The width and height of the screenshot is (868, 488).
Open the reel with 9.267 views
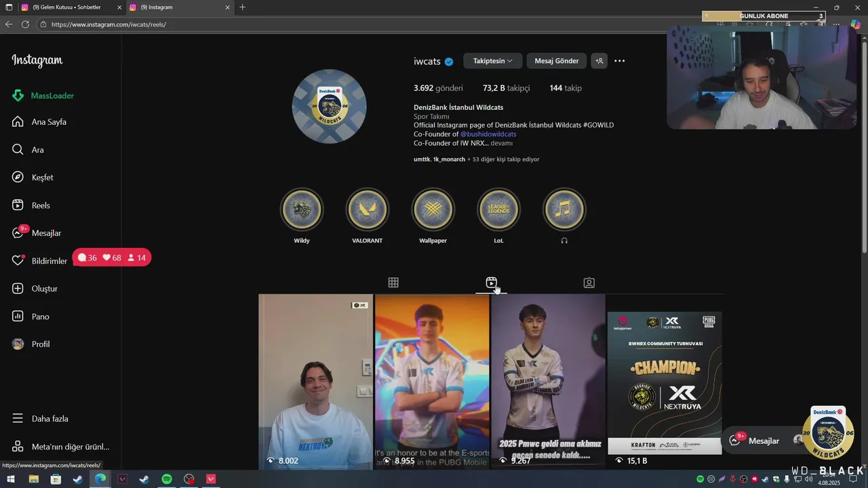point(548,382)
